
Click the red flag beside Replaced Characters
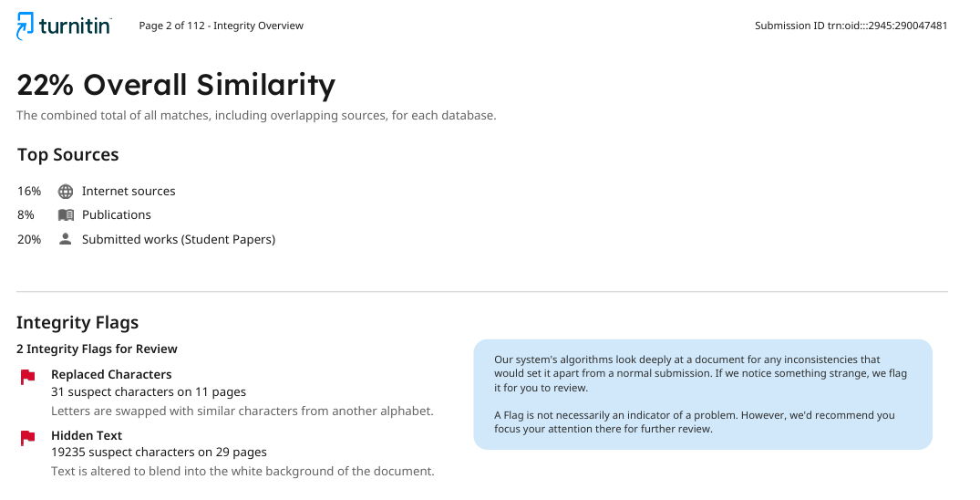pos(27,378)
